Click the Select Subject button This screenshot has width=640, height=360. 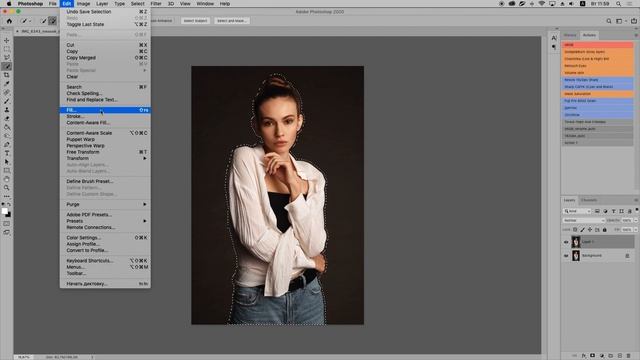coord(195,21)
